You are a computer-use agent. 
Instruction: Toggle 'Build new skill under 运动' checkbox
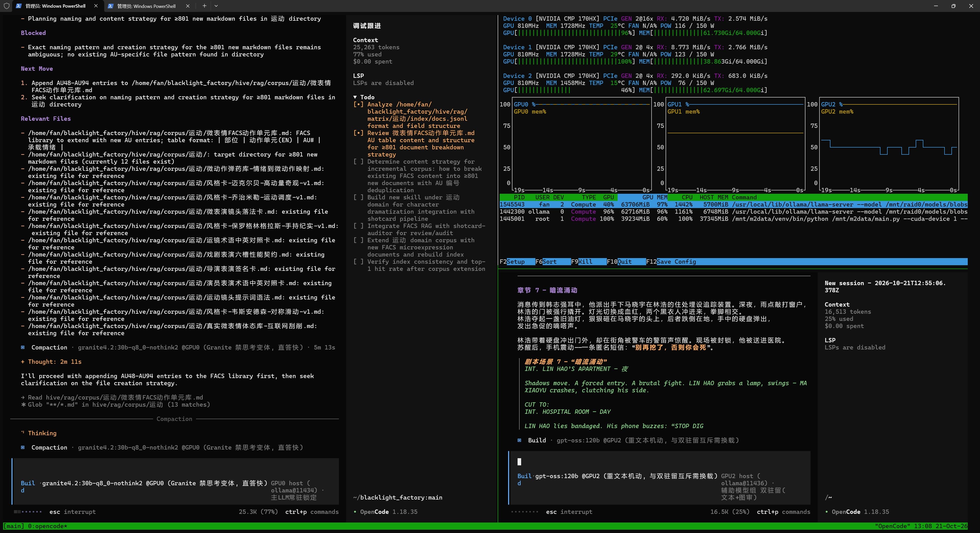click(x=358, y=197)
